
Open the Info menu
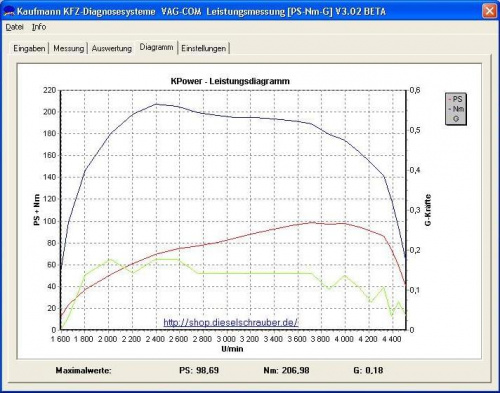click(x=39, y=27)
